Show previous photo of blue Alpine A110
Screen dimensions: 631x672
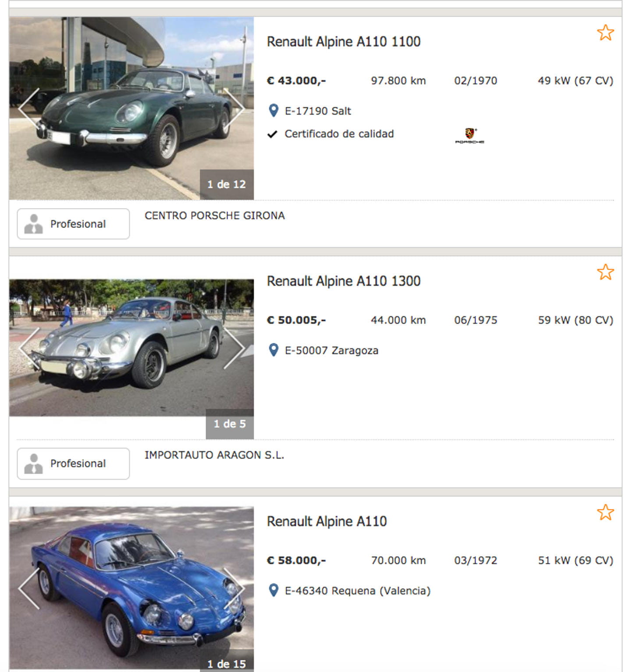pyautogui.click(x=29, y=588)
